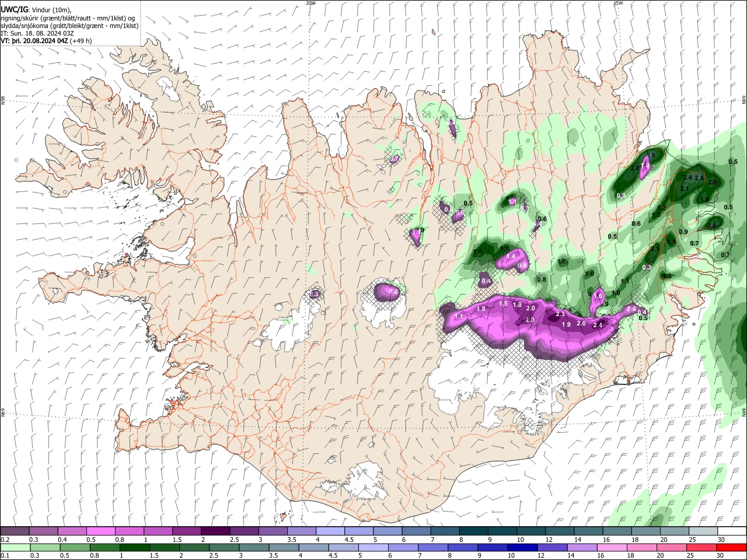
Task: Select top-row lavender swatch between 4 and 4.5
Action: (330, 531)
